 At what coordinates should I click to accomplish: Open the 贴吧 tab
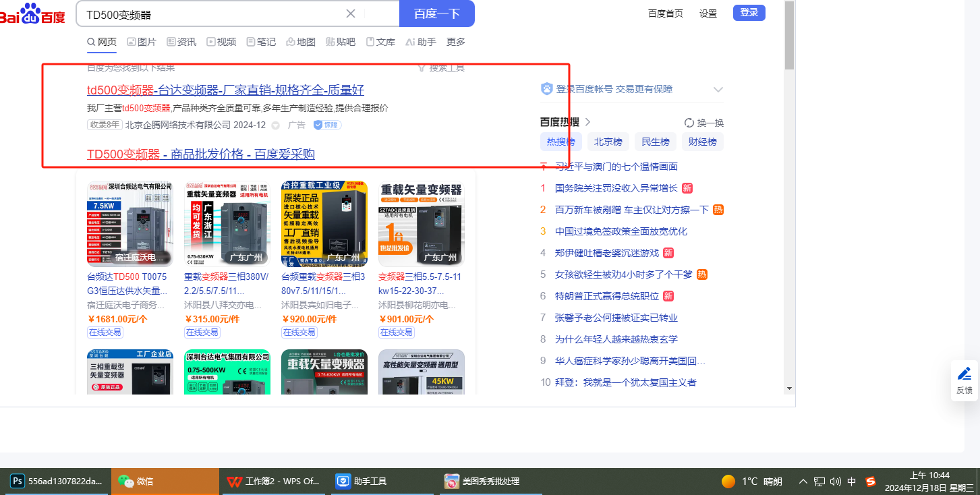tap(341, 42)
